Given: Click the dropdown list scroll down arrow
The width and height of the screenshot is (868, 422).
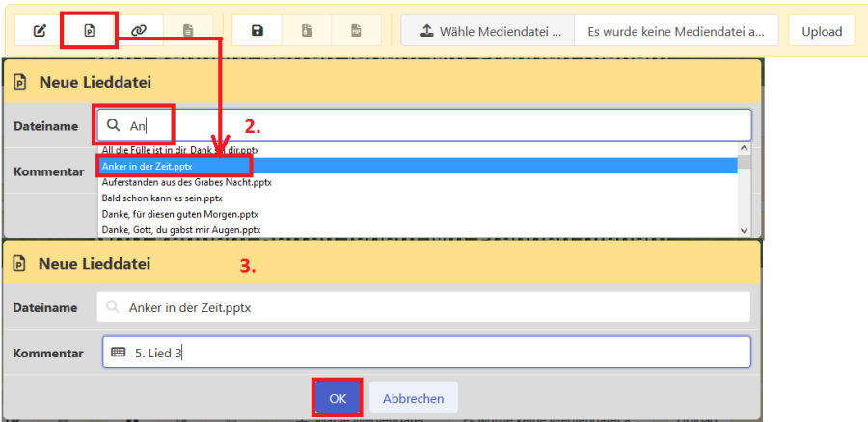Looking at the screenshot, I should [744, 230].
